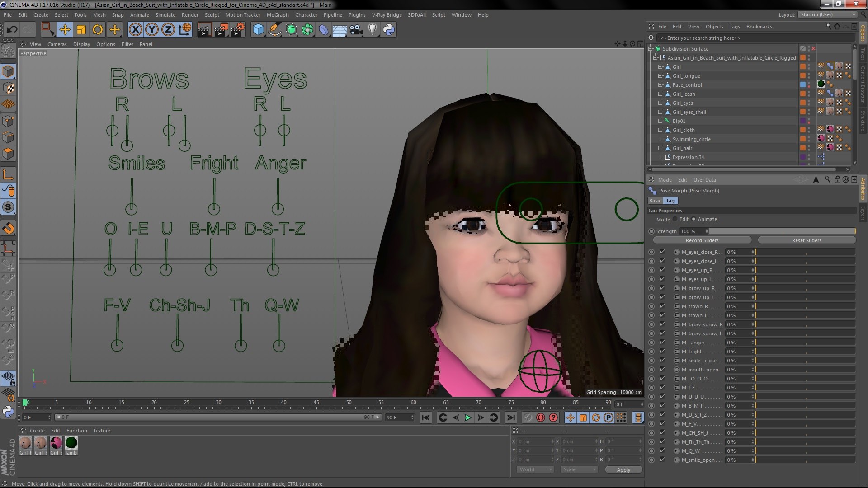The image size is (868, 488).
Task: Switch to the Basic tab
Action: tap(655, 201)
